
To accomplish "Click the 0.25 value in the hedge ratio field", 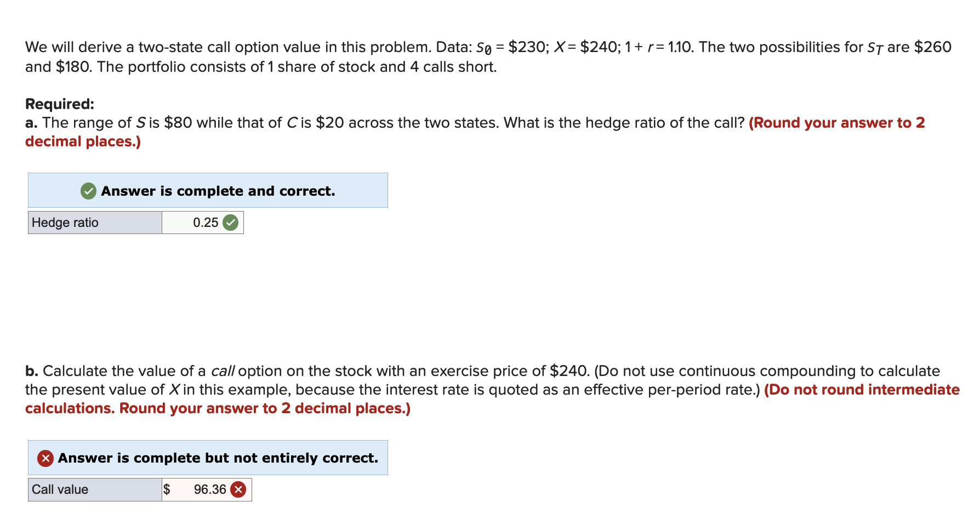I will (207, 223).
